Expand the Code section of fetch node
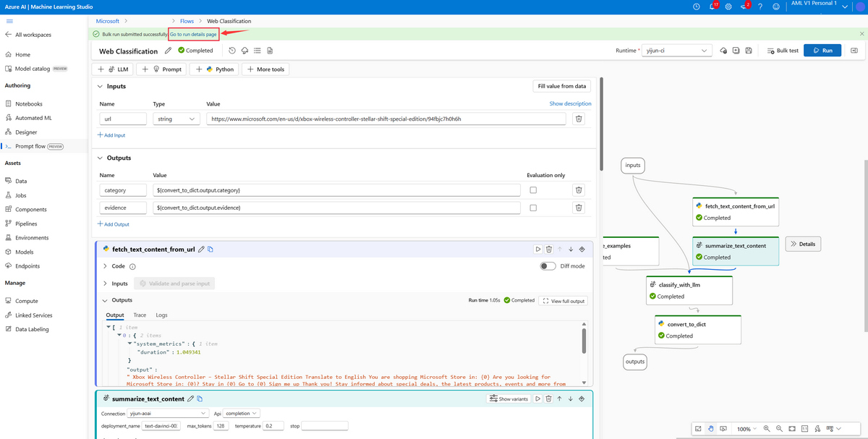Image resolution: width=868 pixels, height=439 pixels. 105,266
